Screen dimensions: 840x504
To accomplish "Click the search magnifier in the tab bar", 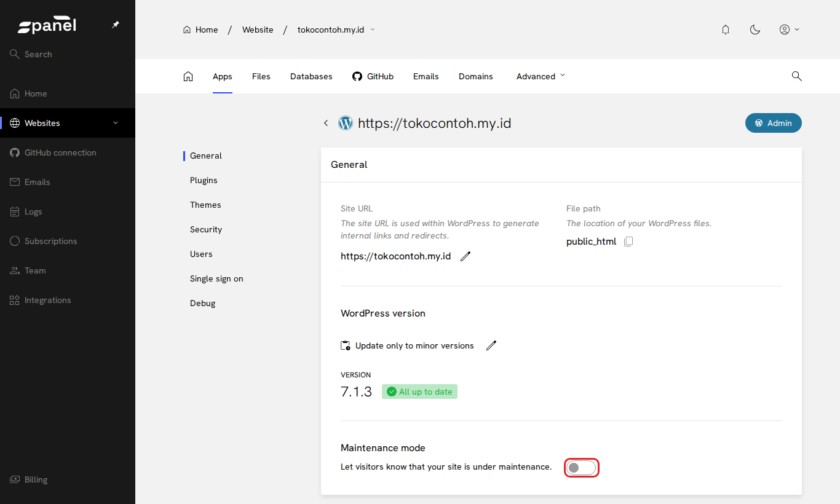I will click(796, 76).
